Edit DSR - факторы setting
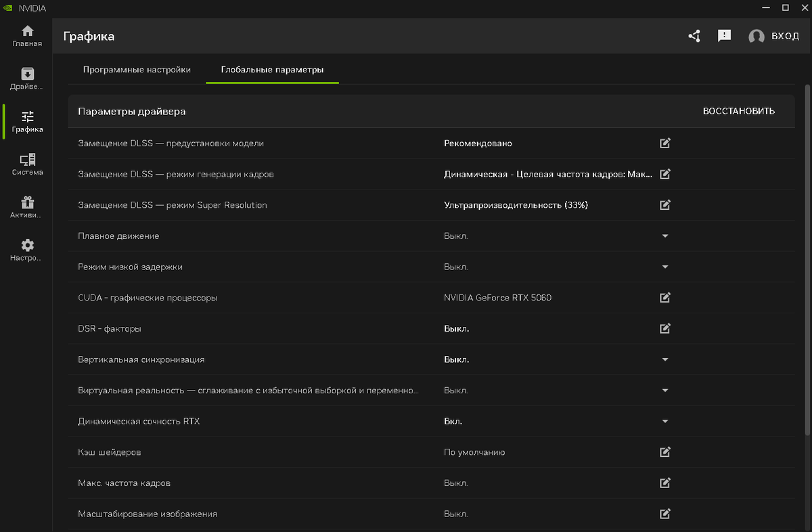Image resolution: width=812 pixels, height=532 pixels. tap(665, 328)
